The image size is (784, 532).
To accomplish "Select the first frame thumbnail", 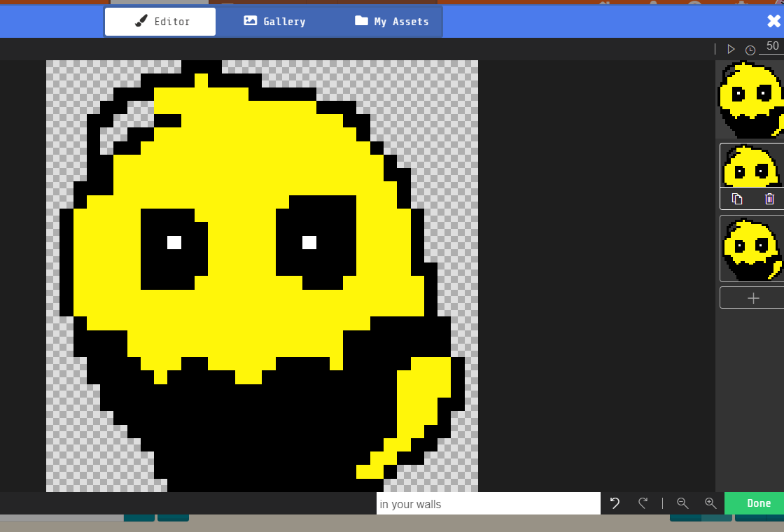I will 752,98.
